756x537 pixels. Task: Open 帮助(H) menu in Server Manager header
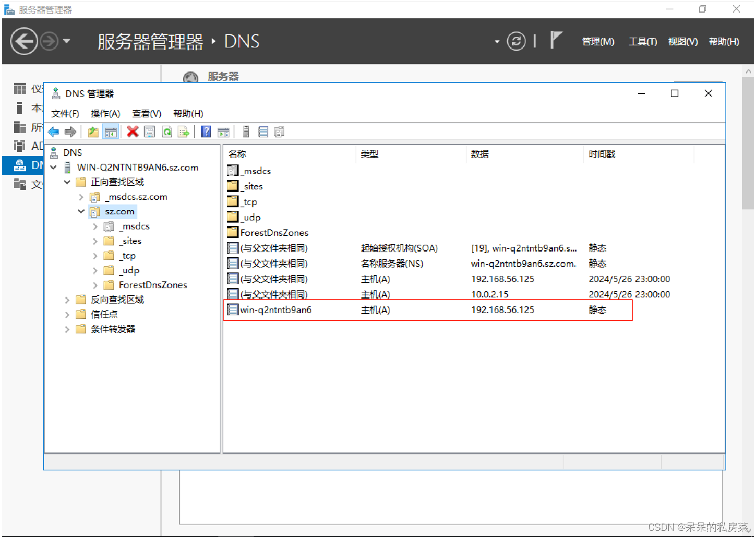click(724, 41)
